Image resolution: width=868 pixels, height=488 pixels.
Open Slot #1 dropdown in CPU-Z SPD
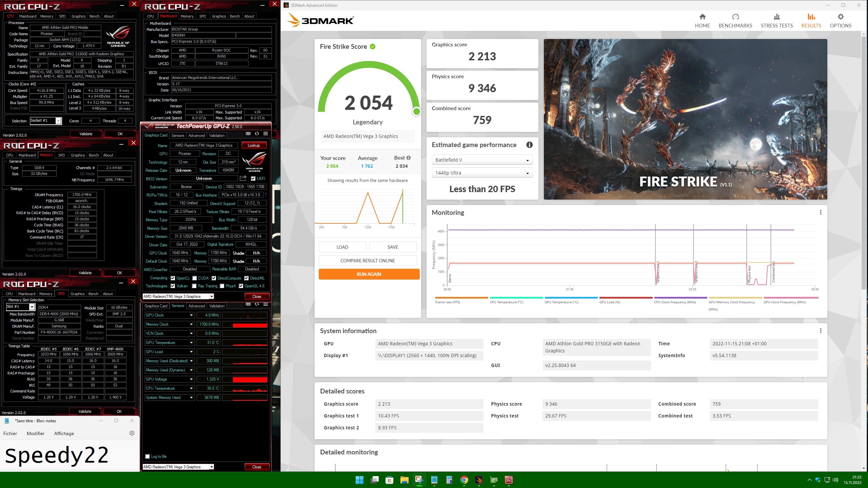tap(21, 307)
